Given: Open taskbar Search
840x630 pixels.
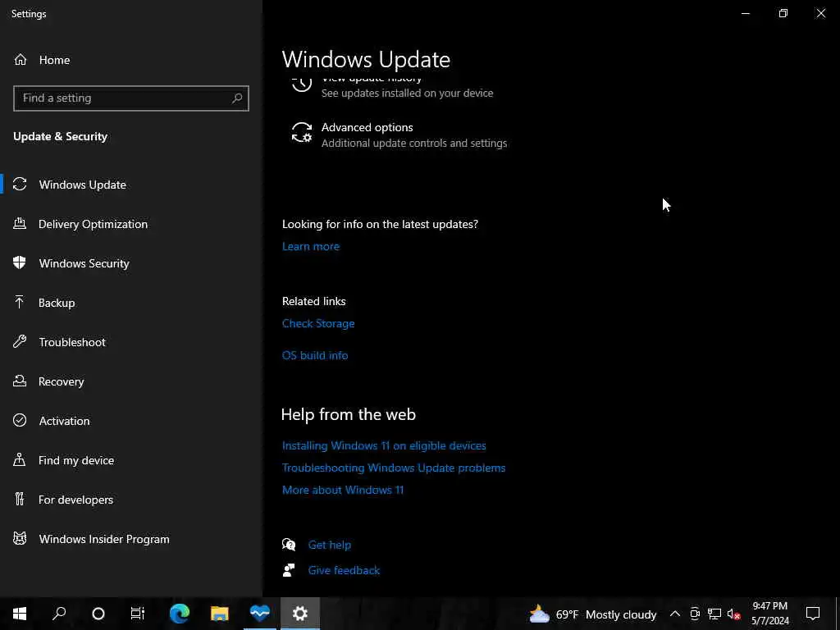Looking at the screenshot, I should tap(59, 614).
